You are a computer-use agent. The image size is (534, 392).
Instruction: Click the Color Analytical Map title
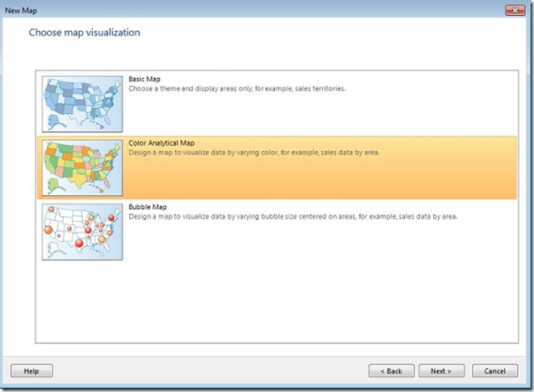pyautogui.click(x=162, y=143)
